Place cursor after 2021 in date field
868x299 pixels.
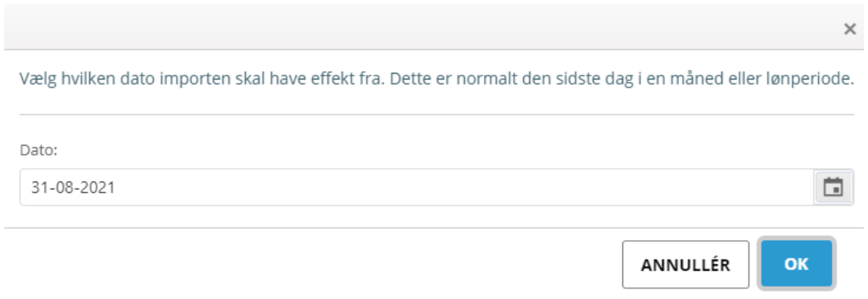(x=116, y=188)
